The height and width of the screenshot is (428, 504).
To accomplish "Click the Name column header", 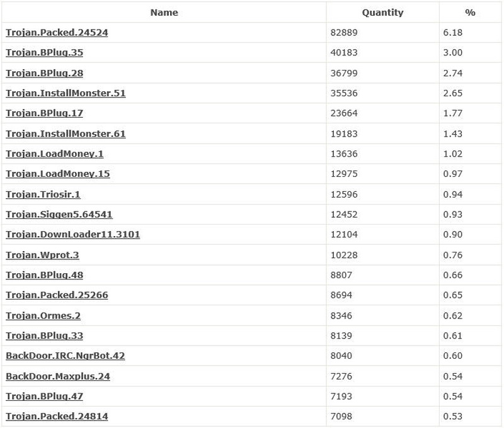I will tap(164, 13).
